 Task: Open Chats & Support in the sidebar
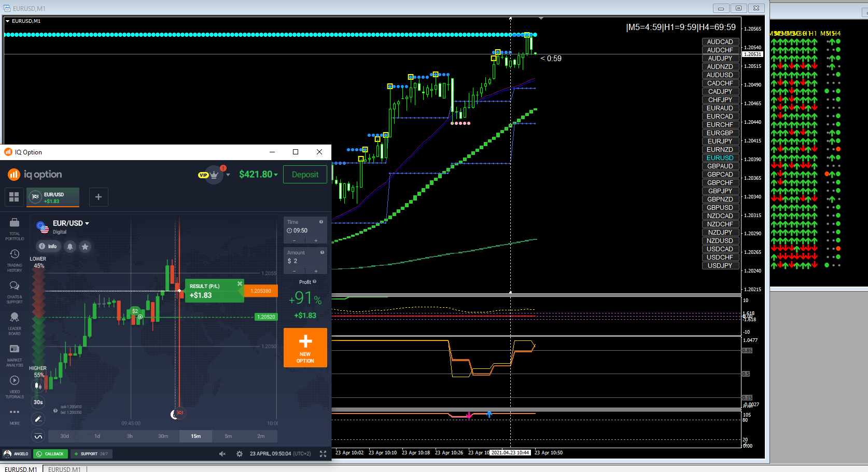(15, 292)
